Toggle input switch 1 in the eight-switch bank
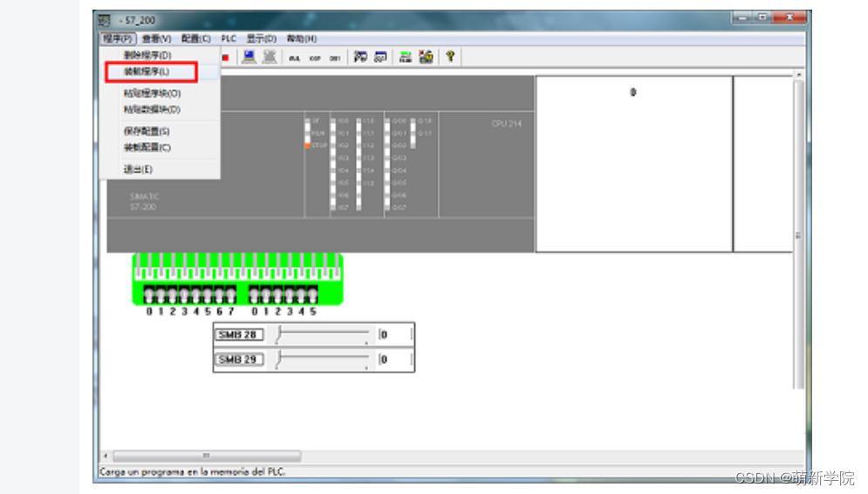This screenshot has width=868, height=494. coord(161,294)
